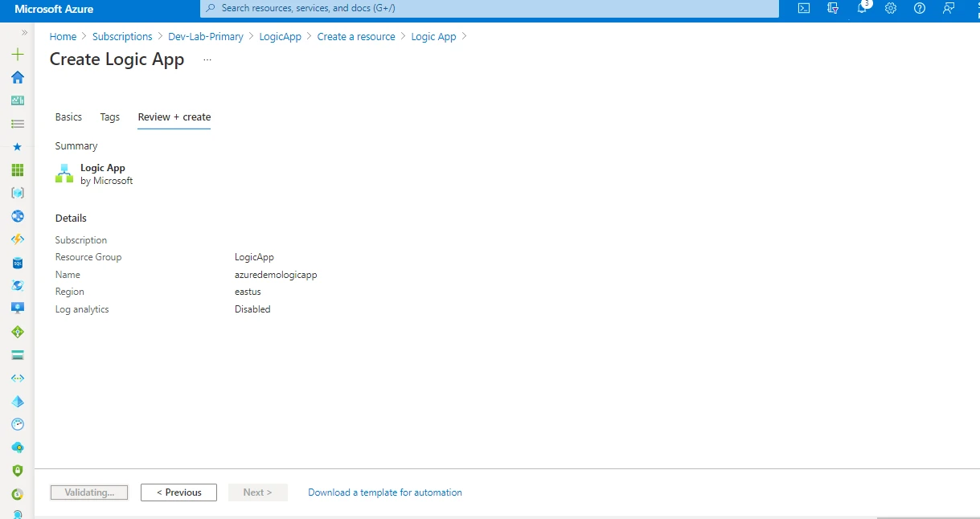Open Download a template for automation

(384, 492)
